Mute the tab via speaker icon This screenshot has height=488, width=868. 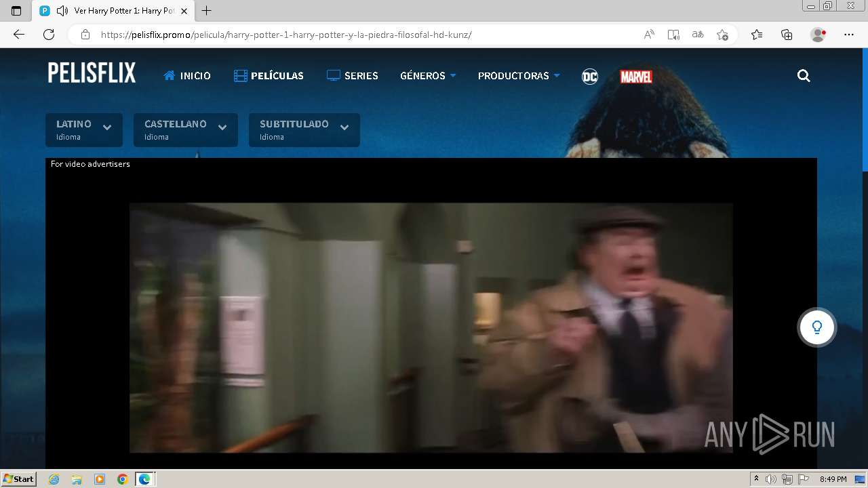(x=62, y=11)
